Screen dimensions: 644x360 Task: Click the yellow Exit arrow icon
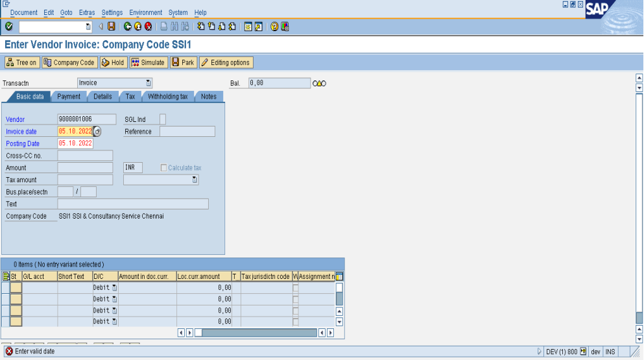(137, 27)
